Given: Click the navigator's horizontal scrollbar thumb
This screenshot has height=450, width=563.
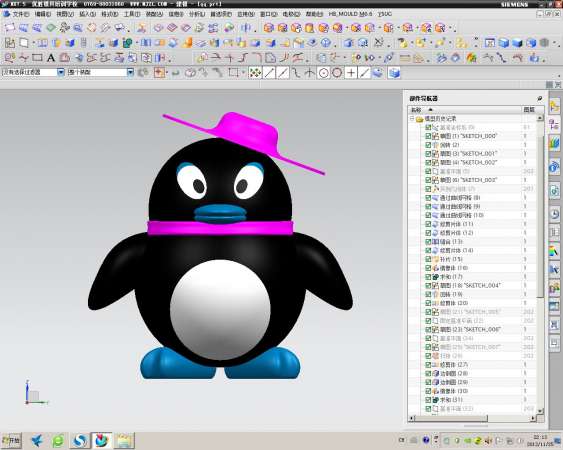Looking at the screenshot, I should pyautogui.click(x=451, y=418).
